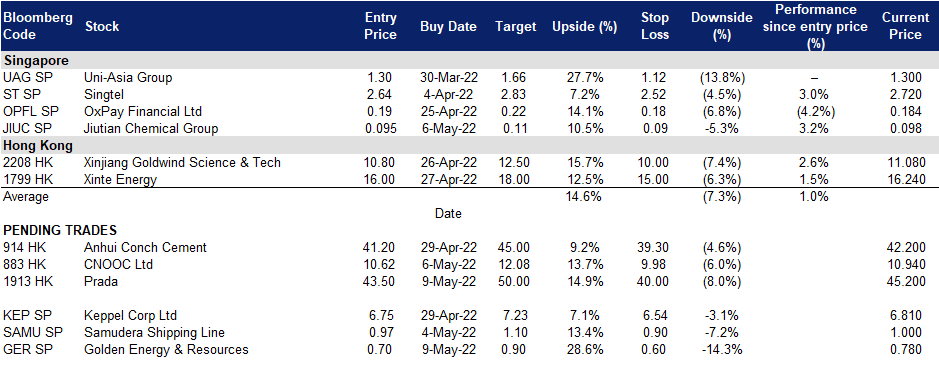Click the Bloomberg Code column header
The height and width of the screenshot is (375, 939).
(x=38, y=26)
